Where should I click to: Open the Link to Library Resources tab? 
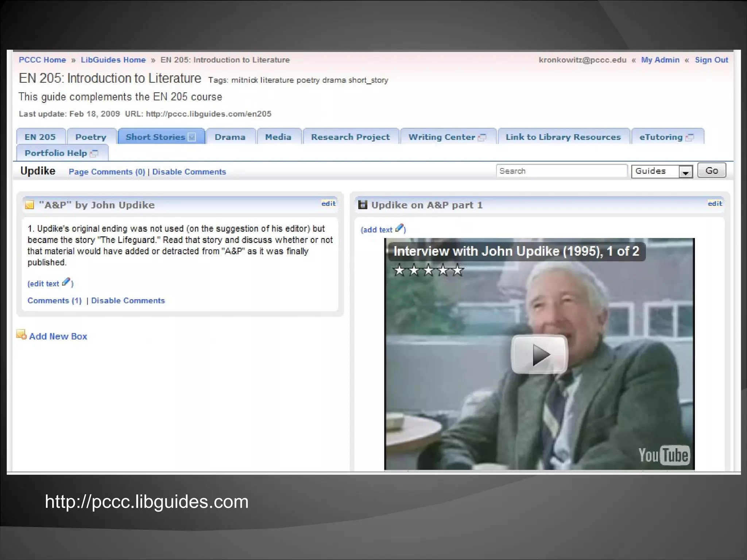click(564, 136)
